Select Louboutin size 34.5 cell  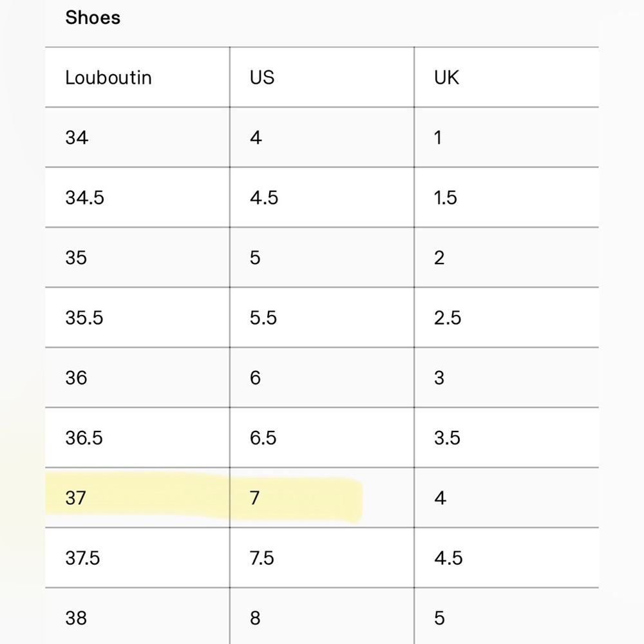(x=137, y=197)
